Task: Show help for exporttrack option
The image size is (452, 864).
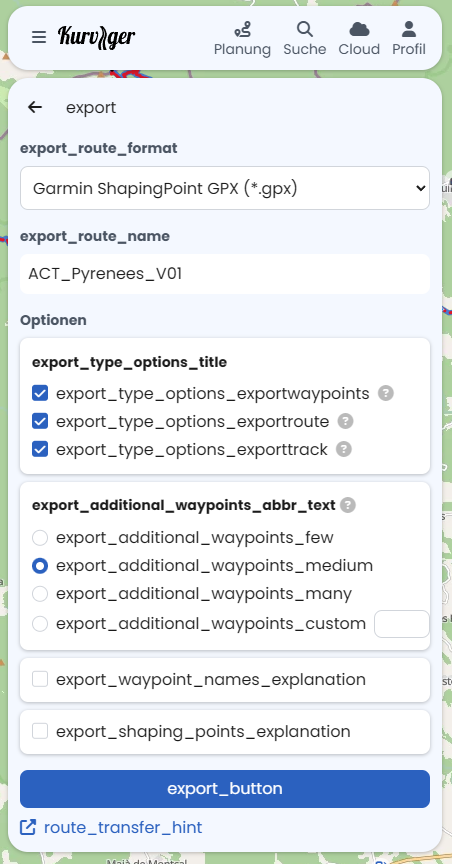Action: pyautogui.click(x=343, y=449)
